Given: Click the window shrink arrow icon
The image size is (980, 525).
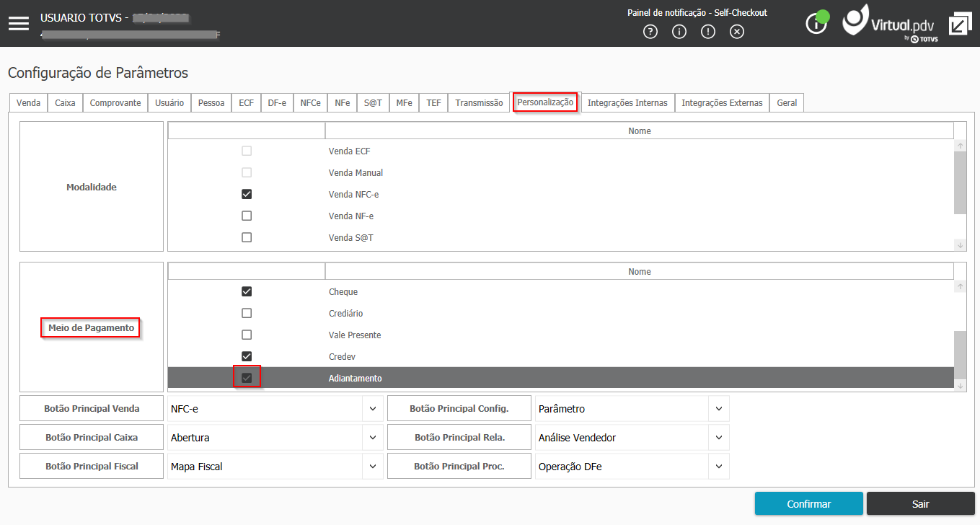Looking at the screenshot, I should pyautogui.click(x=960, y=23).
